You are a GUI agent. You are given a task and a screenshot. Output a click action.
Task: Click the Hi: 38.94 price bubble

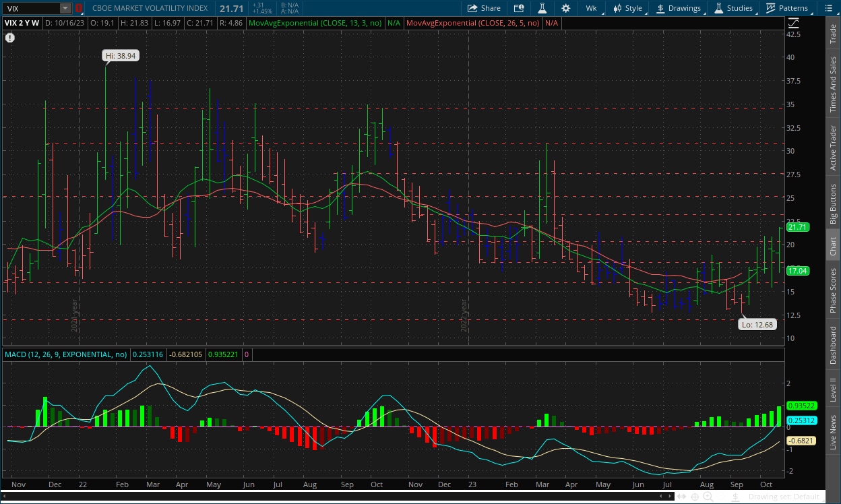[x=121, y=56]
